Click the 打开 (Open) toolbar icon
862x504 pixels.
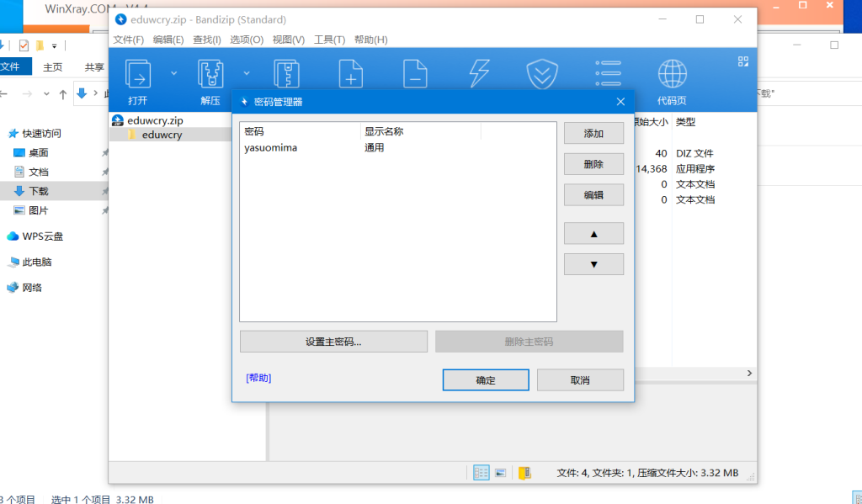click(138, 74)
